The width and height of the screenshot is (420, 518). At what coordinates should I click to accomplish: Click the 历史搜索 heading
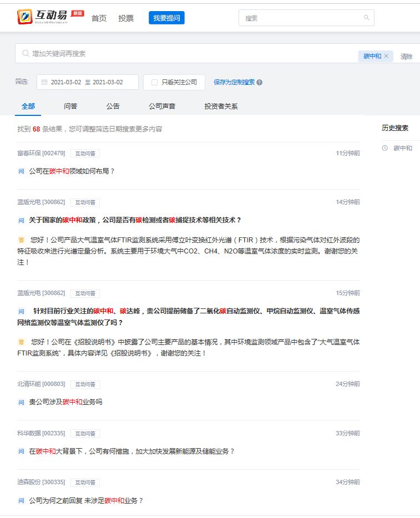pyautogui.click(x=395, y=128)
